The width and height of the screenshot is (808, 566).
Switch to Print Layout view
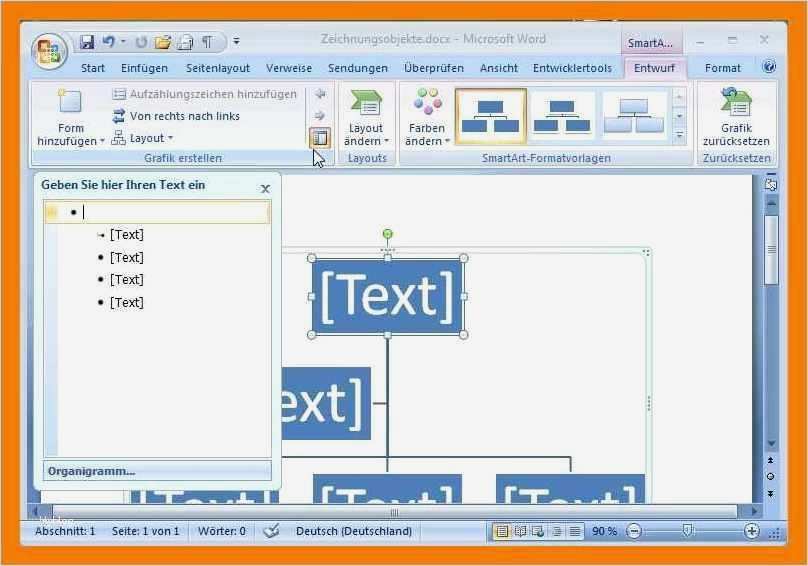501,531
